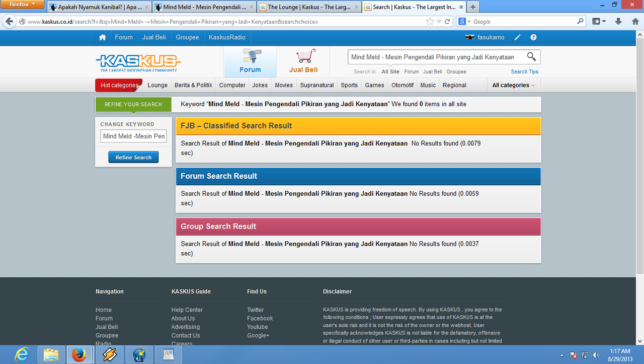644x364 pixels.
Task: Go to the browser home page icon
Action: click(x=635, y=22)
